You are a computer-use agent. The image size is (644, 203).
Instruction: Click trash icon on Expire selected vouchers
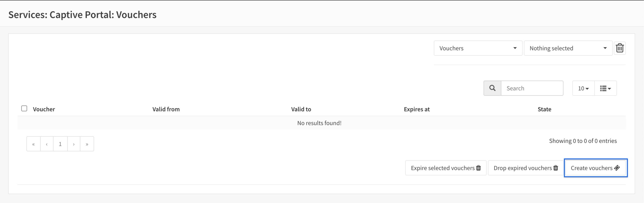point(478,168)
